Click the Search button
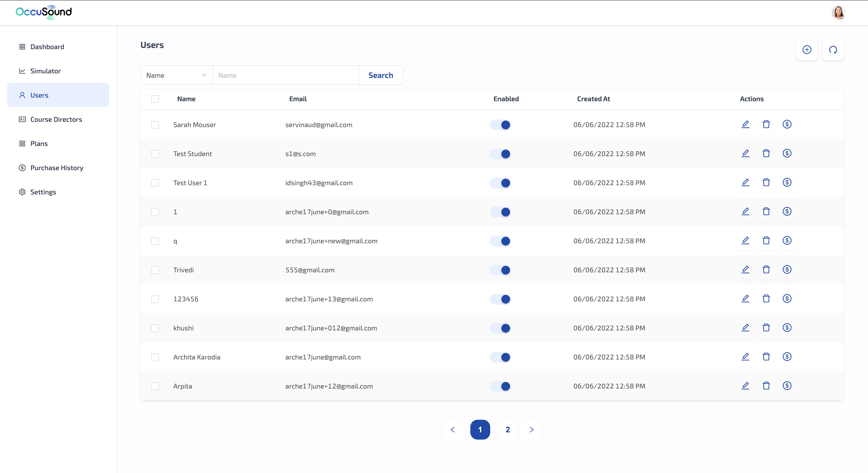 381,75
